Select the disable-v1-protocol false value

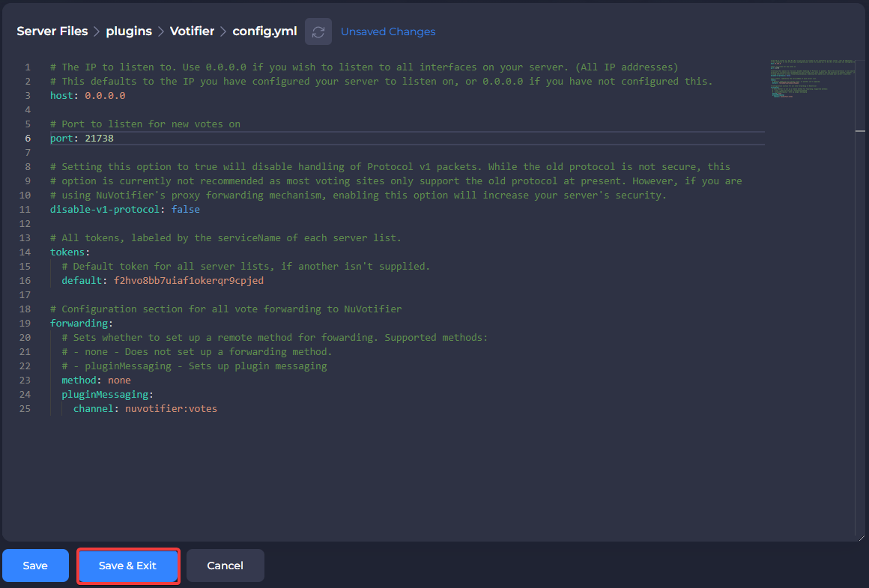point(186,209)
